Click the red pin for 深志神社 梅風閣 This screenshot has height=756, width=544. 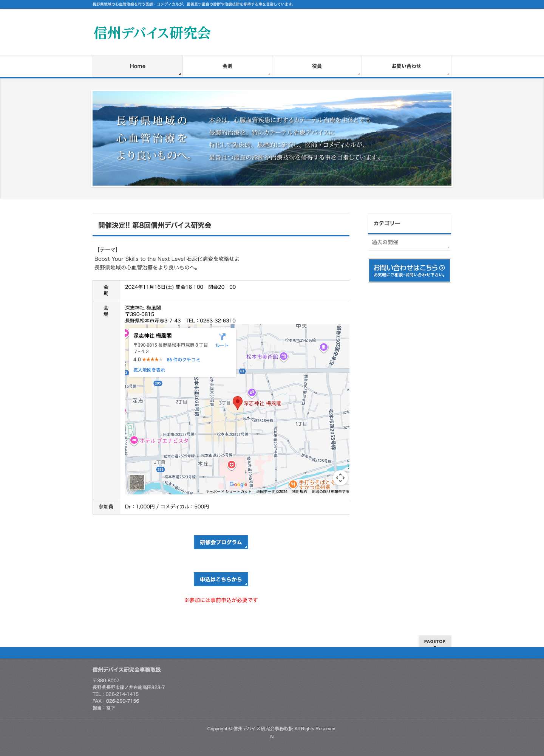coord(237,403)
